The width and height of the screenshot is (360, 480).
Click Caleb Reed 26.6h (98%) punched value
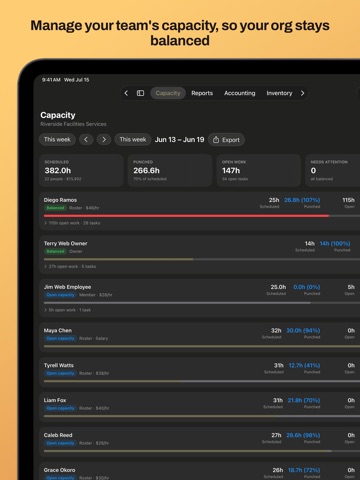click(303, 435)
